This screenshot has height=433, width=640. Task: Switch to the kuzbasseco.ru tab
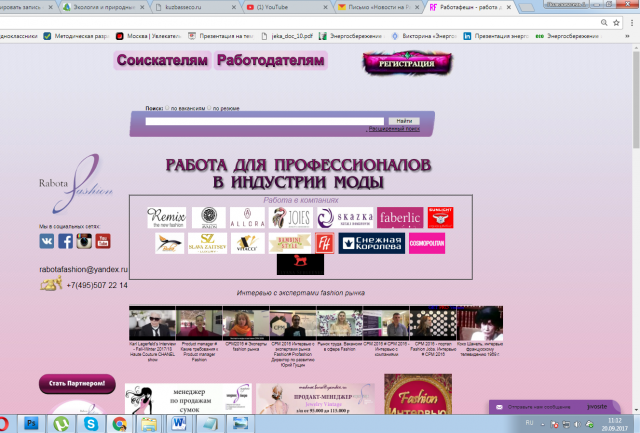click(197, 7)
